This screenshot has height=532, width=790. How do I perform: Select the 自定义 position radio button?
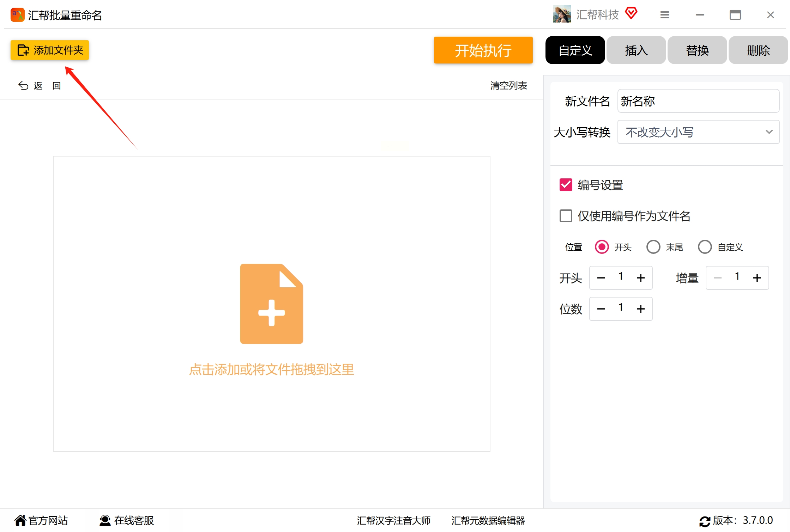click(705, 247)
